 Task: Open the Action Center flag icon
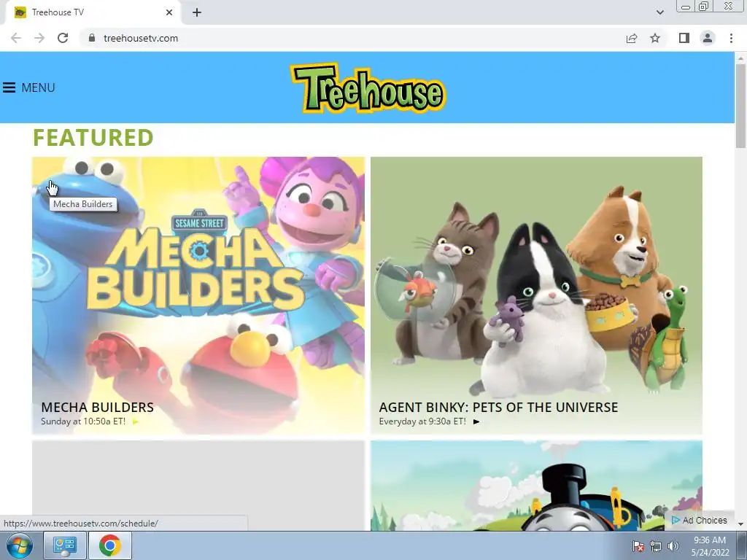[638, 546]
